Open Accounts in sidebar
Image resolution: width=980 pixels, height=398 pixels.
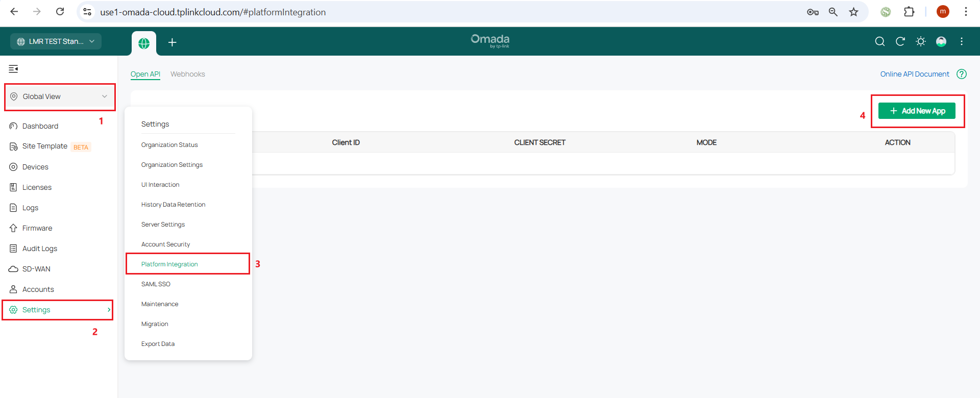click(x=38, y=289)
